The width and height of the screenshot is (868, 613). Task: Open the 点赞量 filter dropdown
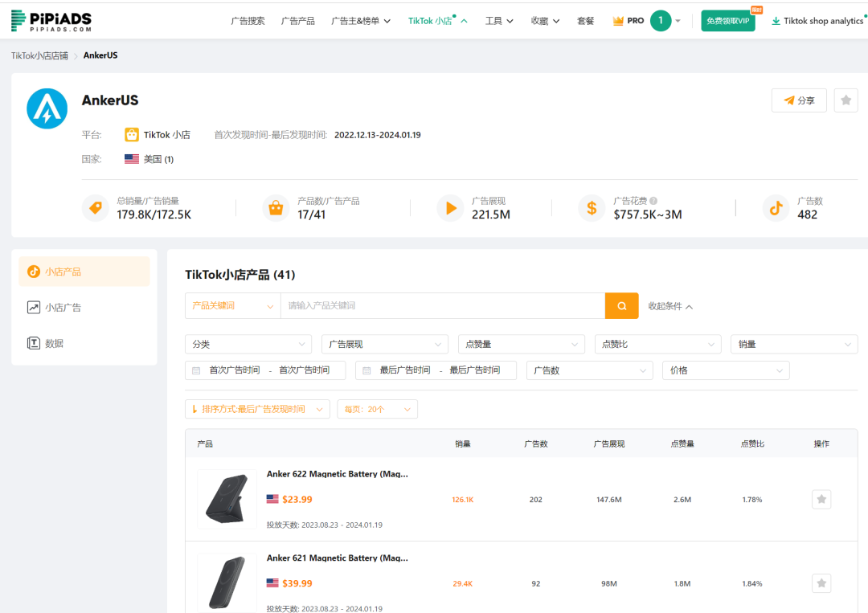point(522,344)
